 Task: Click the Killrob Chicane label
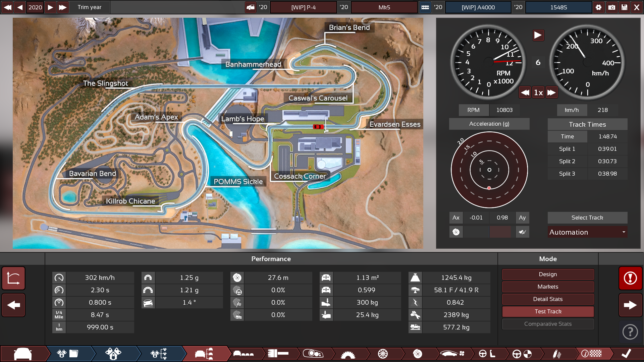(x=130, y=201)
